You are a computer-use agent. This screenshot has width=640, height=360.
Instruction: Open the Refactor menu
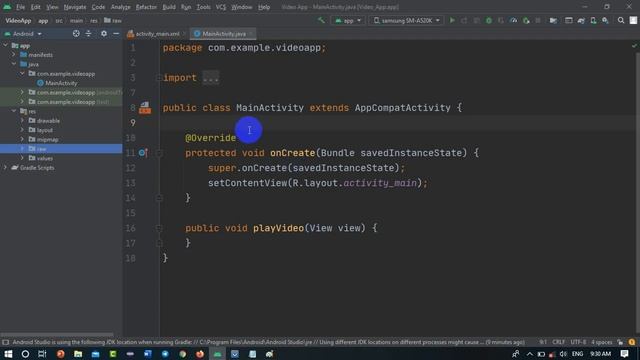point(146,7)
